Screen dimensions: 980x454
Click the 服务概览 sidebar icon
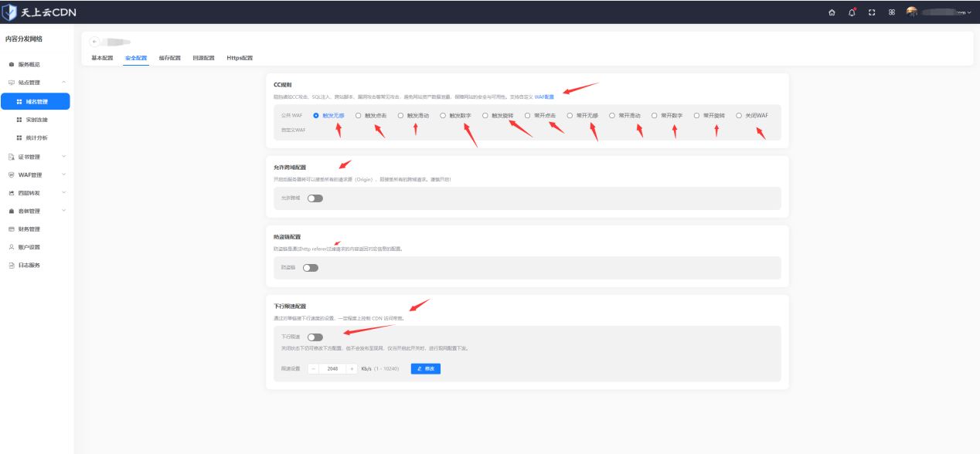11,64
